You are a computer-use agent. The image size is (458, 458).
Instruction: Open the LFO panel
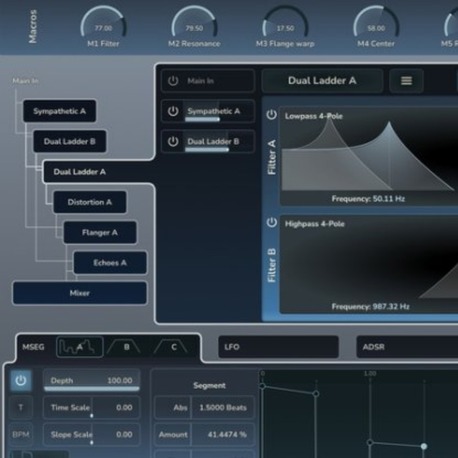(x=278, y=347)
